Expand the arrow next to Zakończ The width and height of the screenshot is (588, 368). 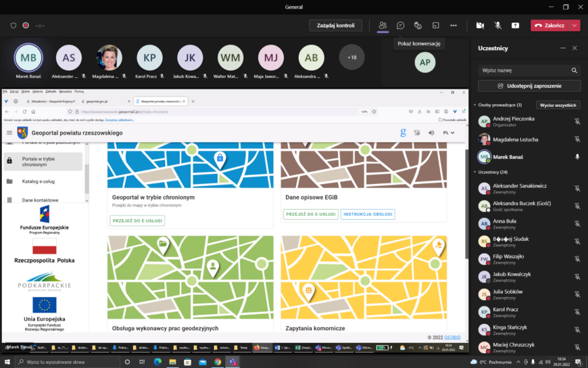click(x=574, y=26)
